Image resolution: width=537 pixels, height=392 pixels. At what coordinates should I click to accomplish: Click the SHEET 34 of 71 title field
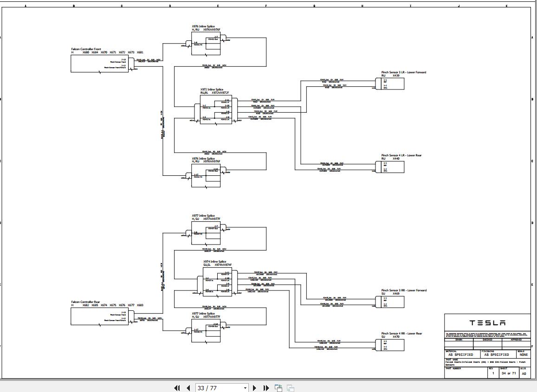(508, 373)
